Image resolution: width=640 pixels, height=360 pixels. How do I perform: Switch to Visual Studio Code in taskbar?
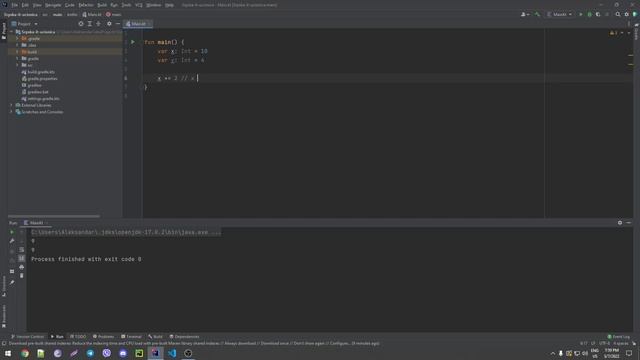tap(172, 353)
